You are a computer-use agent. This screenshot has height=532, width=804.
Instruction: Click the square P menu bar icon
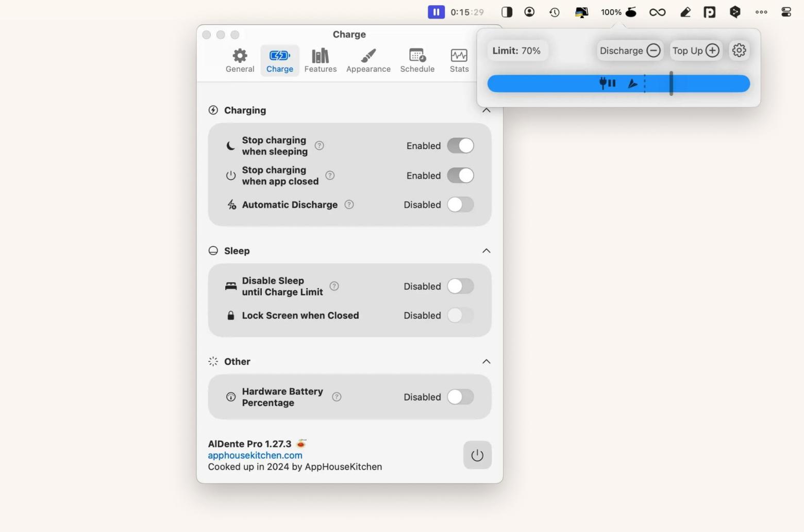point(710,12)
